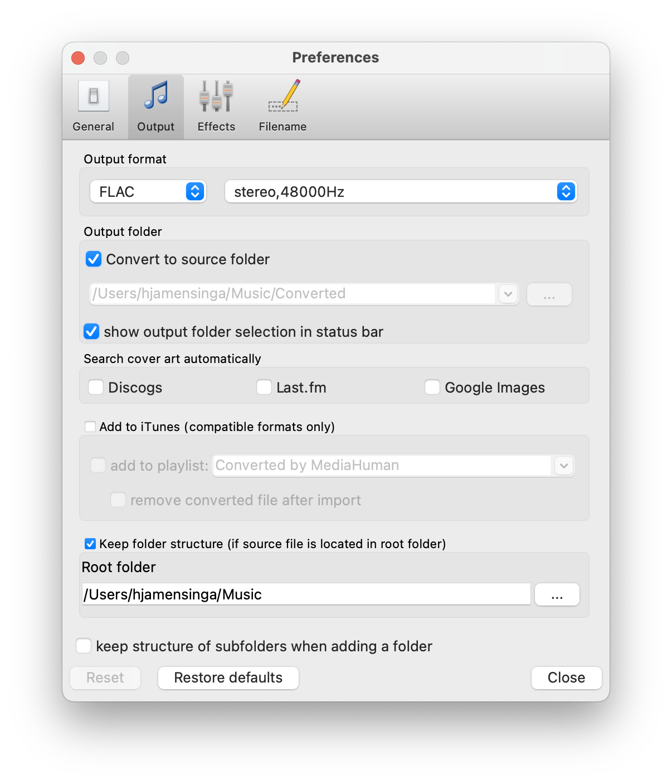Disable Keep folder structure option
This screenshot has height=784, width=672.
90,543
